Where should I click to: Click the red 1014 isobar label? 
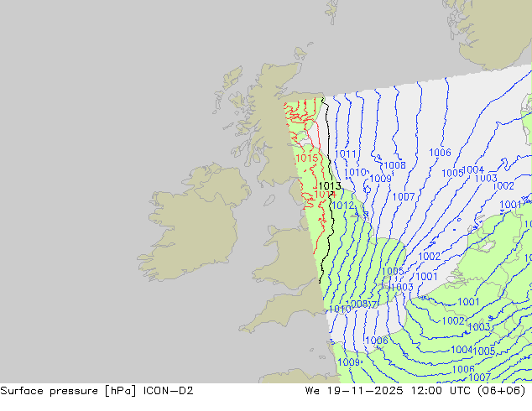pos(325,195)
